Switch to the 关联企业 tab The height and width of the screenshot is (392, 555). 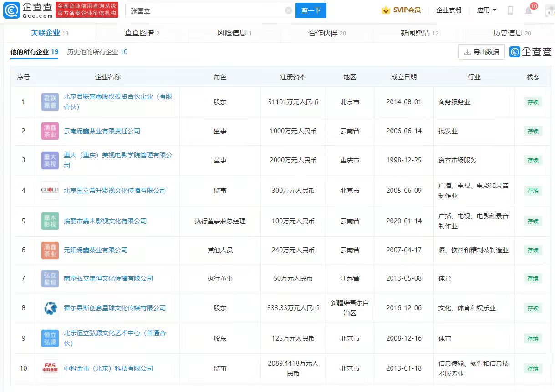[50, 33]
